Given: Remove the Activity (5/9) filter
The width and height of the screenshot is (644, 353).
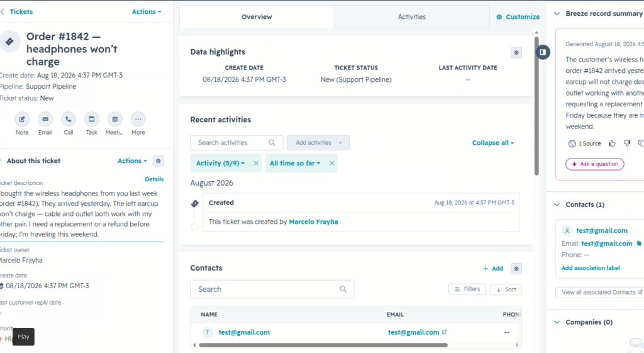Looking at the screenshot, I should coord(256,163).
